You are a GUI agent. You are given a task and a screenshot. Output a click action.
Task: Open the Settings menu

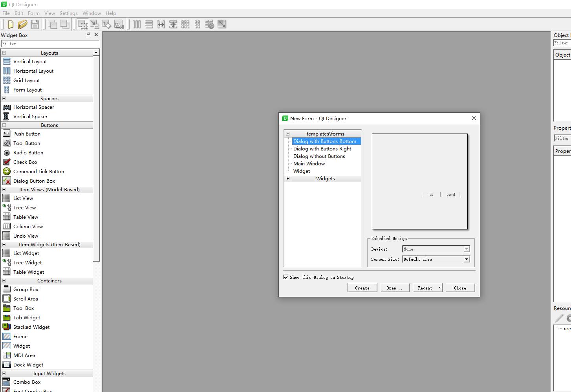pyautogui.click(x=69, y=13)
